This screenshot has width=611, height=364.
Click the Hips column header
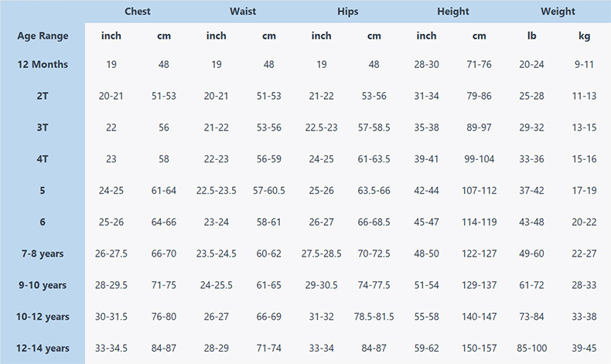pos(348,12)
